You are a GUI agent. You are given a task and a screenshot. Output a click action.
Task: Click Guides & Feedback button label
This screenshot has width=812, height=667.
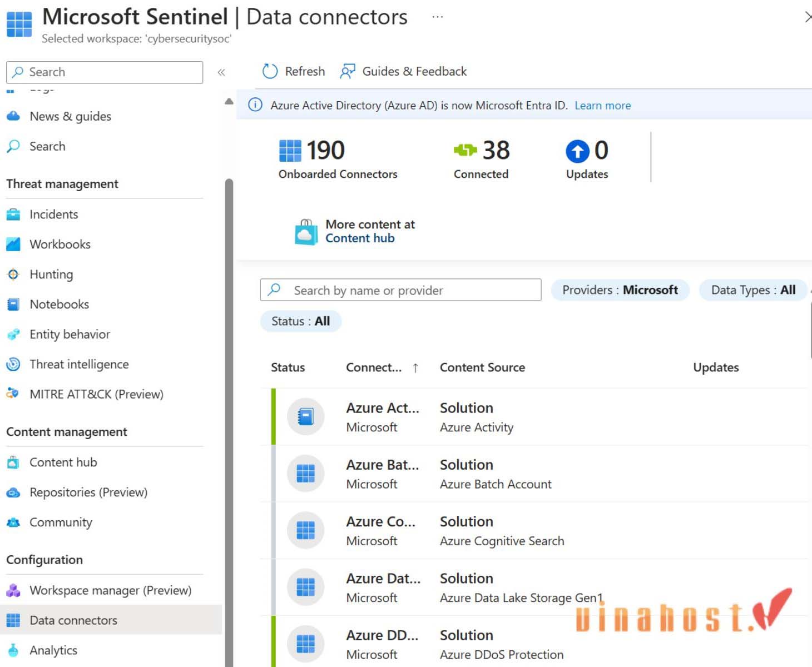[414, 72]
